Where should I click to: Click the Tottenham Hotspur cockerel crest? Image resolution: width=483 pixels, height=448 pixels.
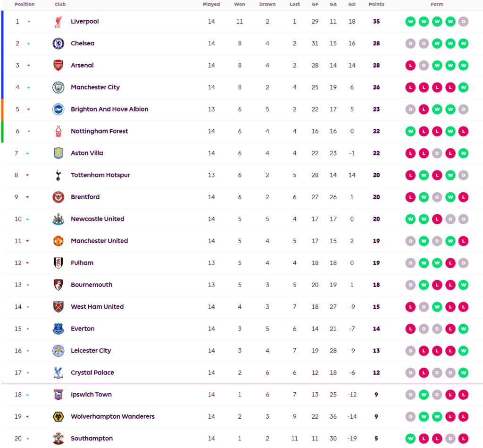click(58, 175)
